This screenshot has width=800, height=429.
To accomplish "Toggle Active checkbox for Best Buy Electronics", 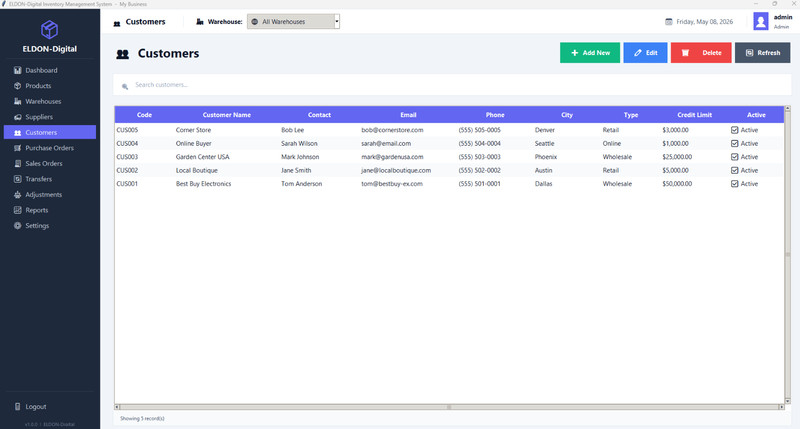I will click(735, 184).
